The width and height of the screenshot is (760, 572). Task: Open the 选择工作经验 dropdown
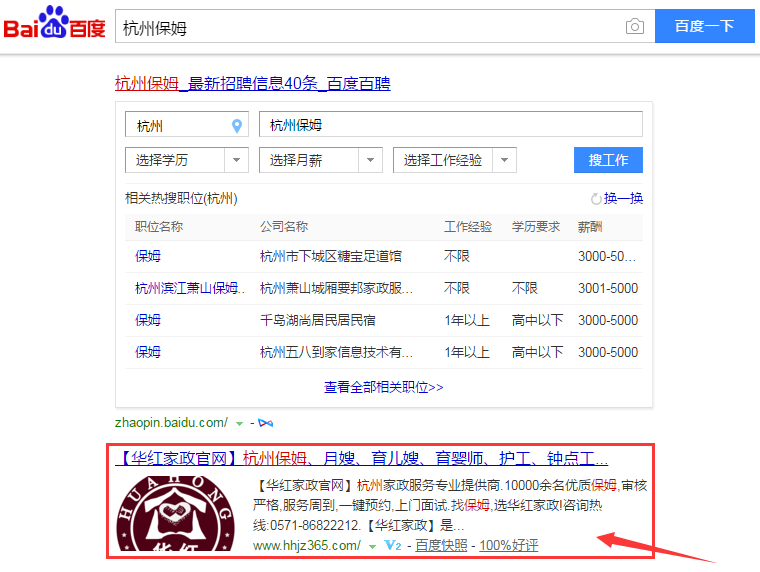tap(455, 160)
